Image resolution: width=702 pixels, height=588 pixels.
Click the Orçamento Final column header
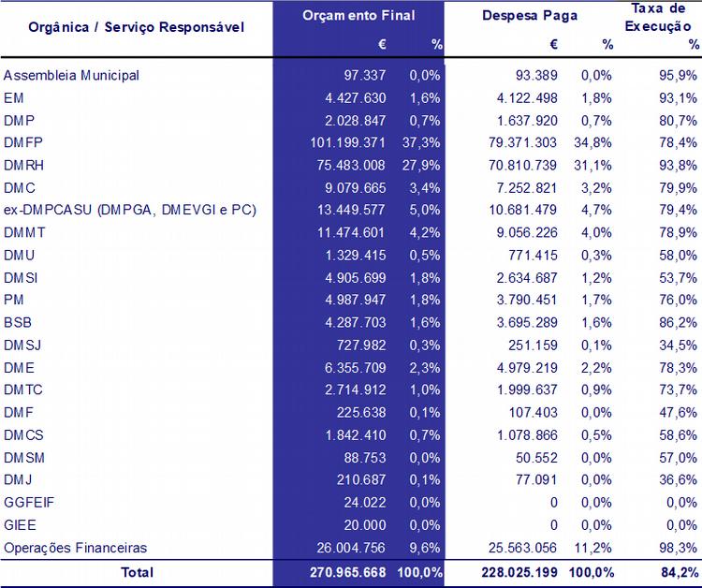358,16
